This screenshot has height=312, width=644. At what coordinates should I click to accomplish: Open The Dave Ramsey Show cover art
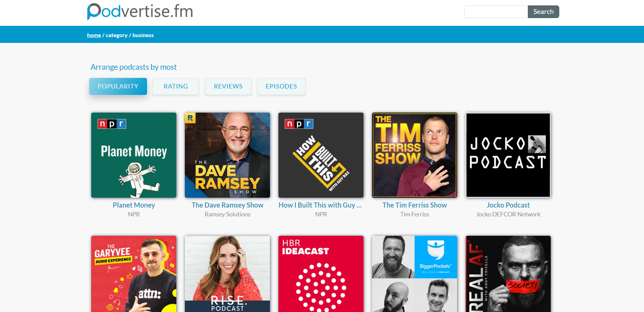tap(227, 155)
